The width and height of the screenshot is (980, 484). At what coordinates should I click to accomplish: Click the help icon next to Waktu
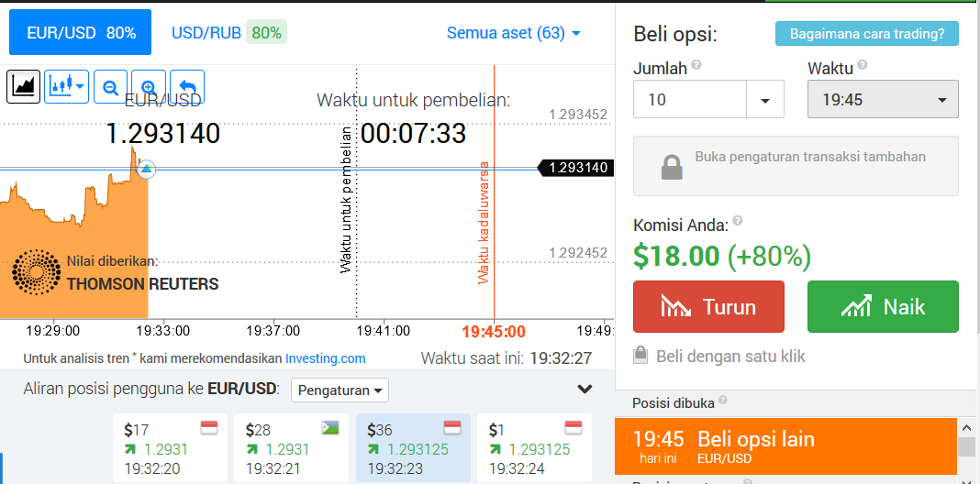tap(863, 64)
